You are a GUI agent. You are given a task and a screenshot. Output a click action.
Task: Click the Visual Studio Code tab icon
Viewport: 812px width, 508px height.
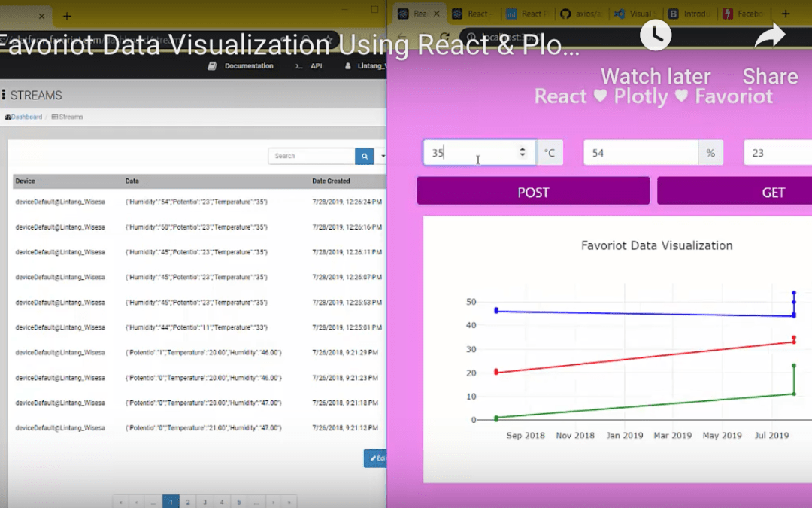click(x=620, y=13)
